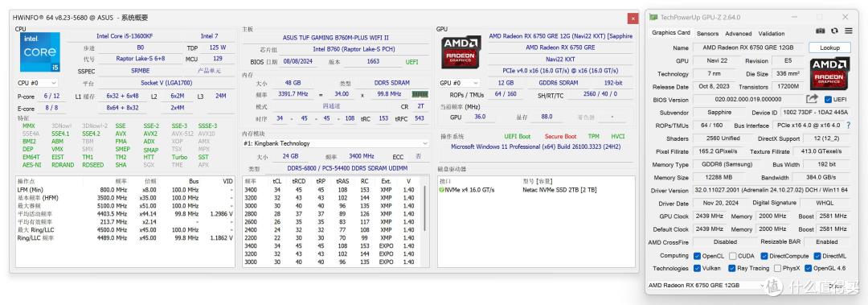Click the 125 W TDP value
Viewport: 868px width, 305px height.
pyautogui.click(x=218, y=47)
